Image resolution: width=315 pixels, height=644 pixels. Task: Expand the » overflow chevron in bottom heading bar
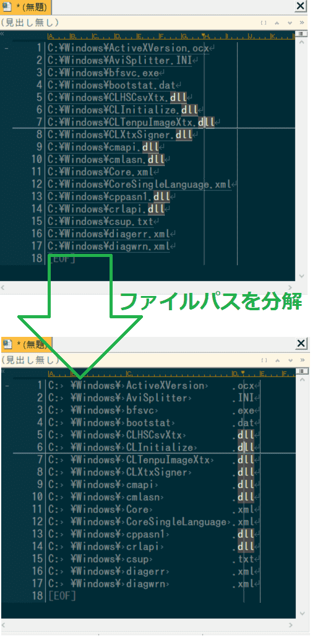coord(302,360)
